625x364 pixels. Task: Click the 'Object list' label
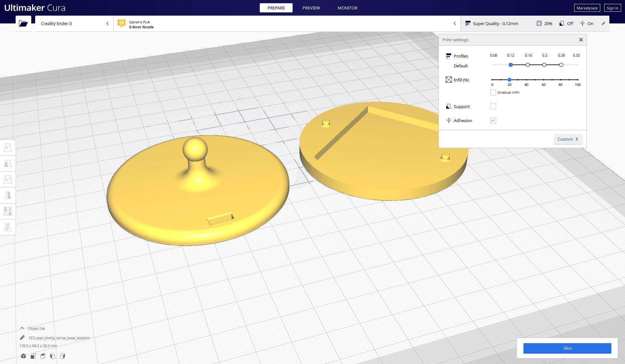(36, 329)
